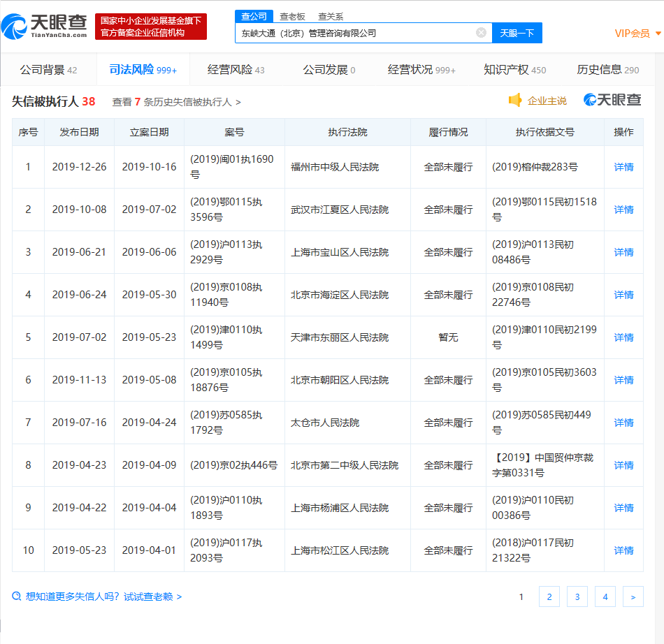Viewport: 664px width, 644px height.
Task: Go to next page with the > arrow
Action: (633, 597)
